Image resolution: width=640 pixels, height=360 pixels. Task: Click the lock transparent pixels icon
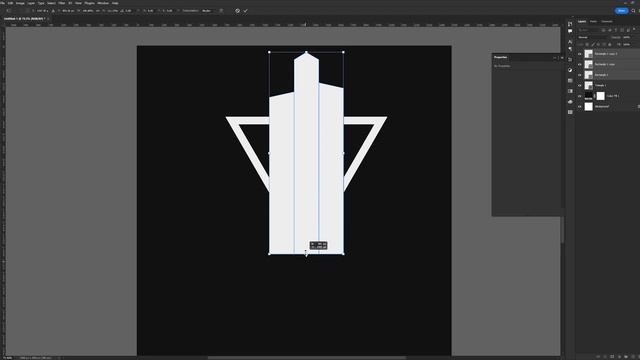[587, 44]
